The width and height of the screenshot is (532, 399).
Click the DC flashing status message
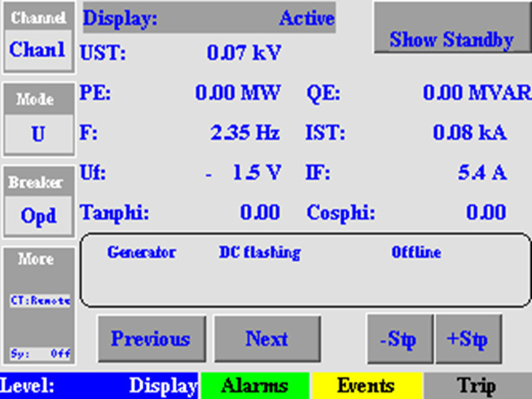[x=260, y=252]
